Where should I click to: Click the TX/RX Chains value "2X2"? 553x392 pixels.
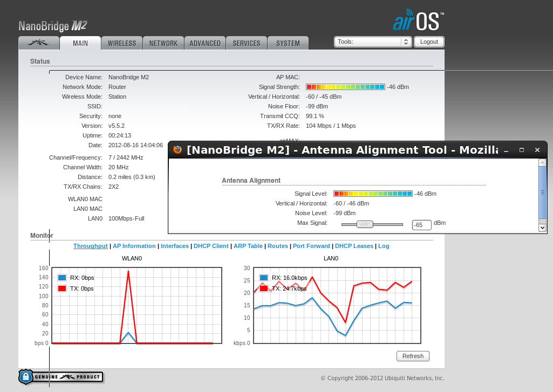pos(113,187)
